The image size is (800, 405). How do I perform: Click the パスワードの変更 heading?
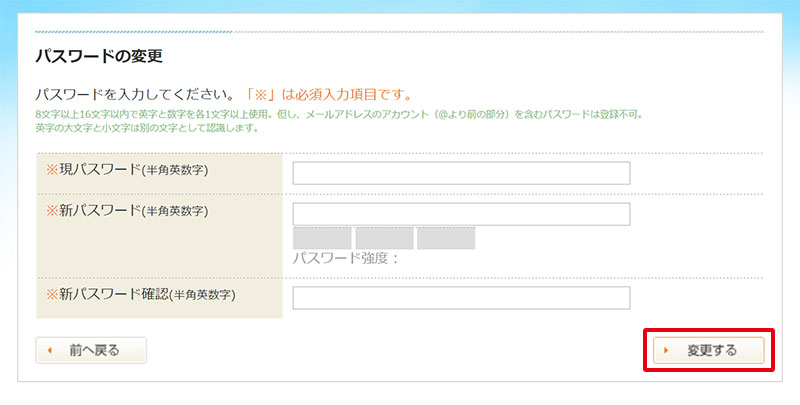click(x=99, y=56)
